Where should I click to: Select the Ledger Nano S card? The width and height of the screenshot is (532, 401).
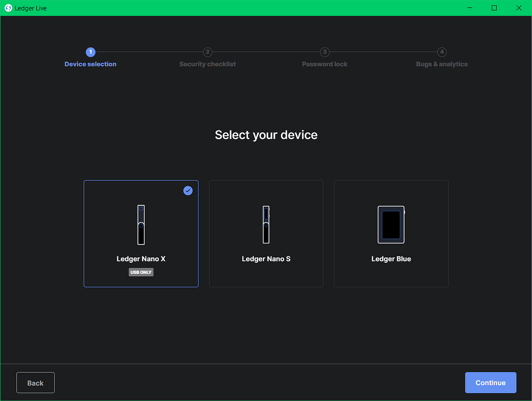(266, 233)
